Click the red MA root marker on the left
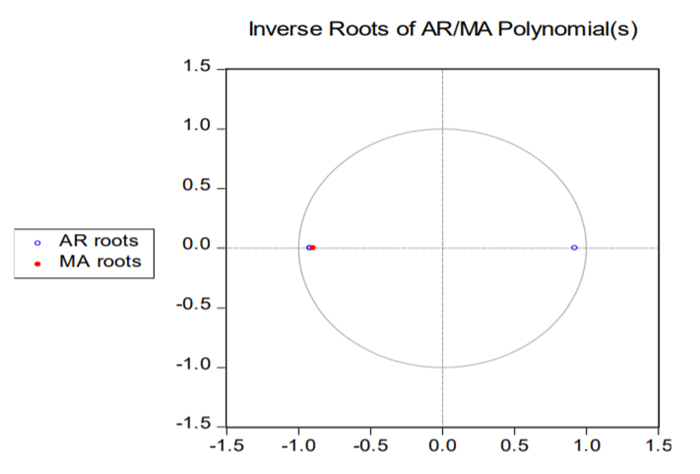 [313, 247]
